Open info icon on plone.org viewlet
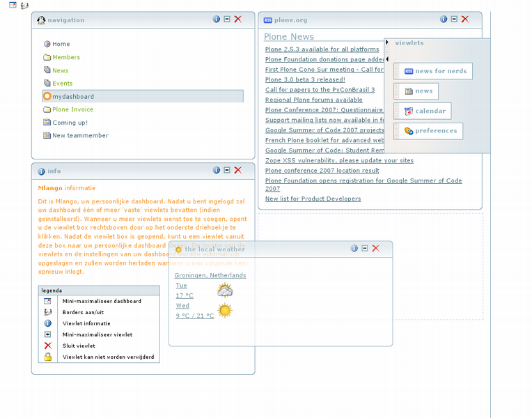Image resolution: width=532 pixels, height=418 pixels. coord(444,20)
